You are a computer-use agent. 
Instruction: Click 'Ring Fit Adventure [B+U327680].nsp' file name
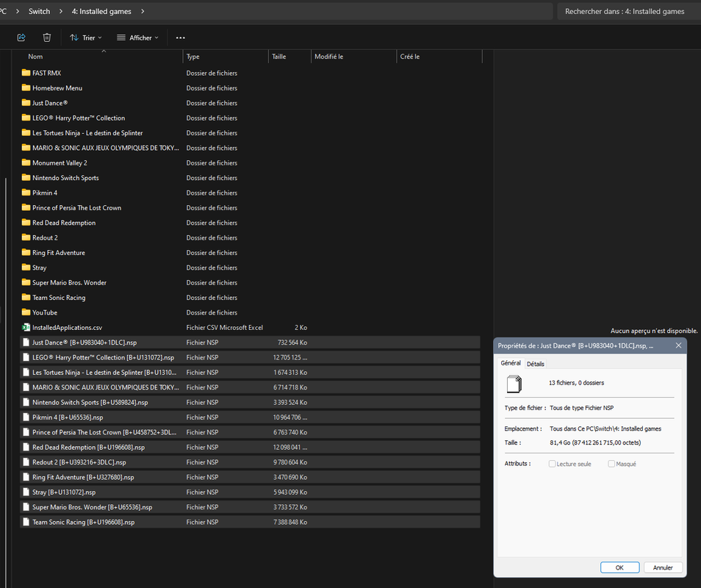83,477
